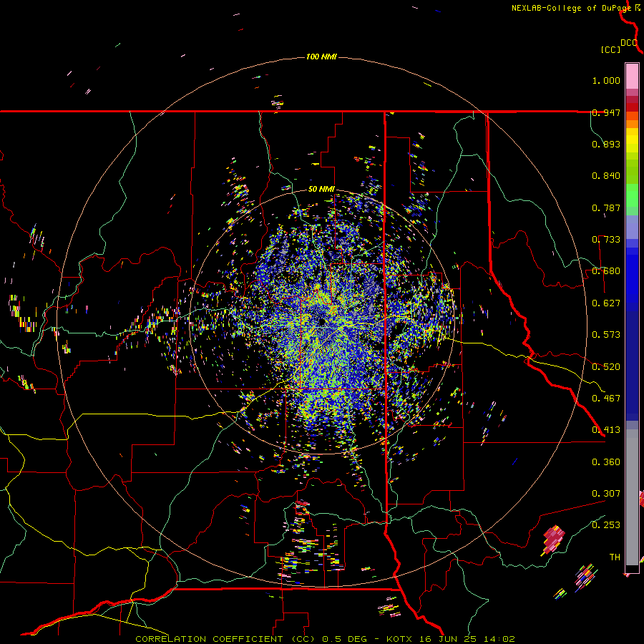The height and width of the screenshot is (644, 644).
Task: Pick the yellow segment of the color bar
Action: coord(632,141)
